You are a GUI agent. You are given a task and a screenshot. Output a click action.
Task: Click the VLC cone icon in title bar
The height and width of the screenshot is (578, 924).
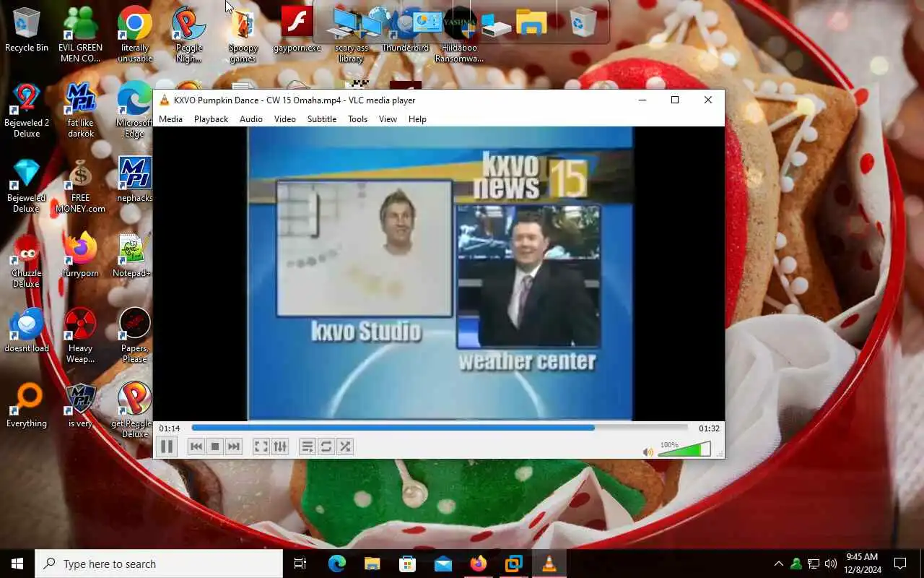[164, 100]
